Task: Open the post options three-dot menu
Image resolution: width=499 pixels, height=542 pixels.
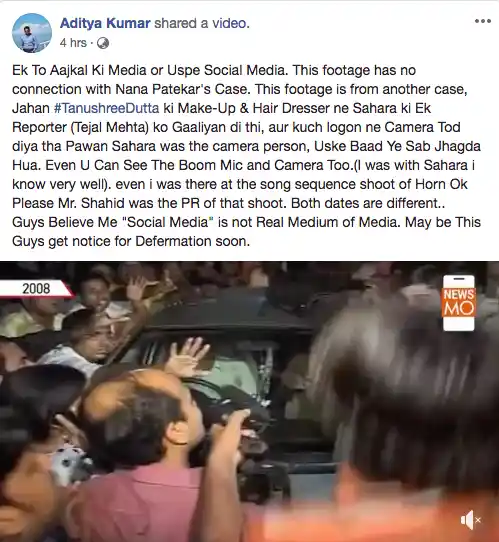Action: pos(483,21)
